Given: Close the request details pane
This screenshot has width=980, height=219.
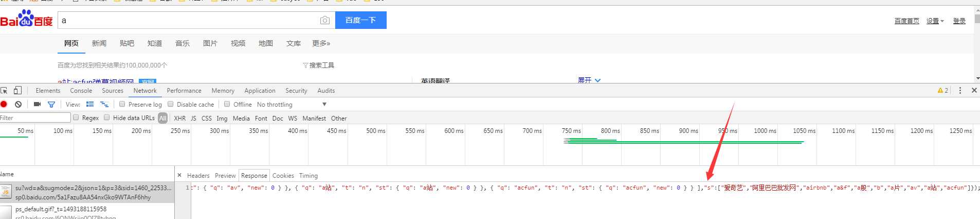Looking at the screenshot, I should click(x=179, y=175).
